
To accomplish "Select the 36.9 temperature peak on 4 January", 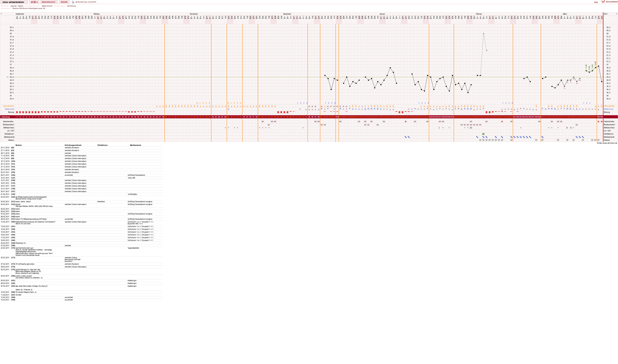I will [x=390, y=68].
